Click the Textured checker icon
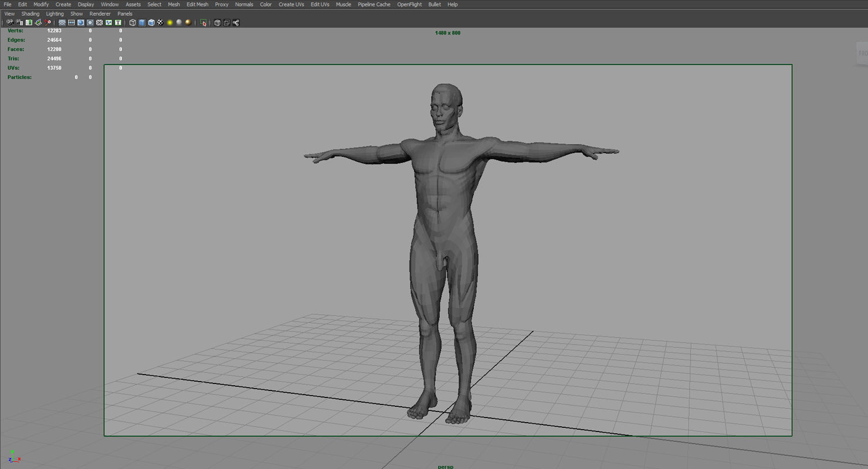This screenshot has height=469, width=868. [x=160, y=22]
